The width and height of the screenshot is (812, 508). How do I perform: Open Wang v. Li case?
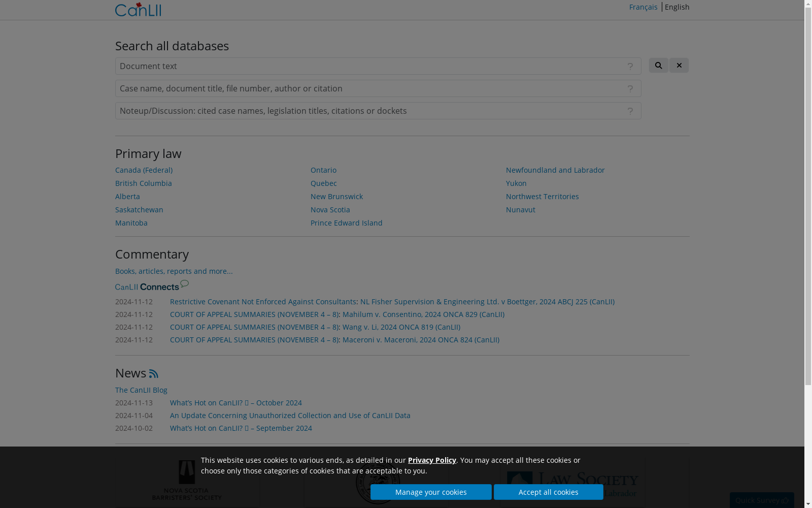[401, 327]
